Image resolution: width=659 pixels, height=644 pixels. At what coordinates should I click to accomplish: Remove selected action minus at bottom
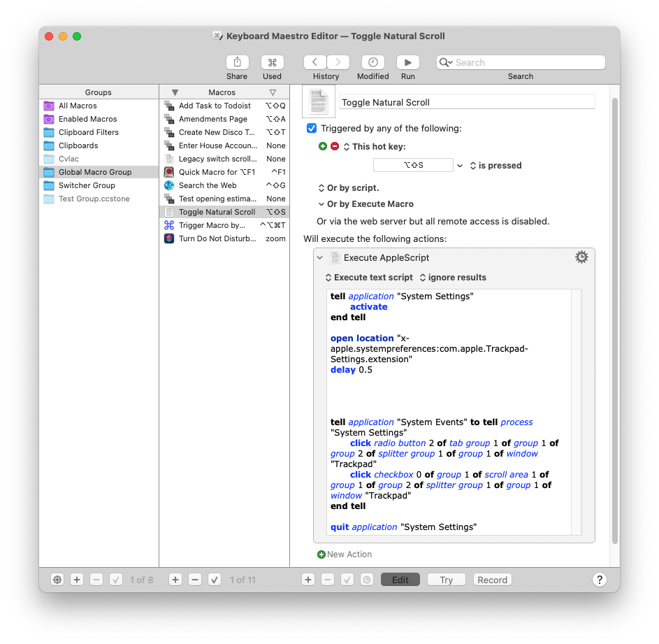click(327, 580)
